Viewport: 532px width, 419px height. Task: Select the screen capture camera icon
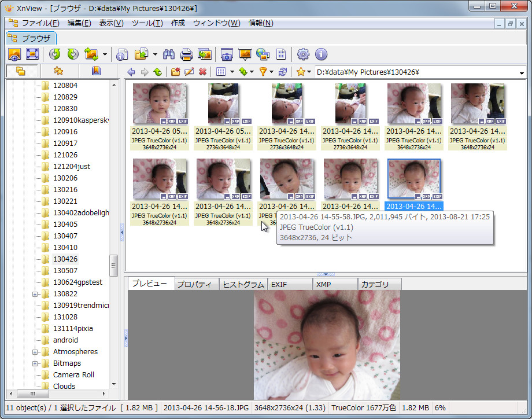click(226, 54)
